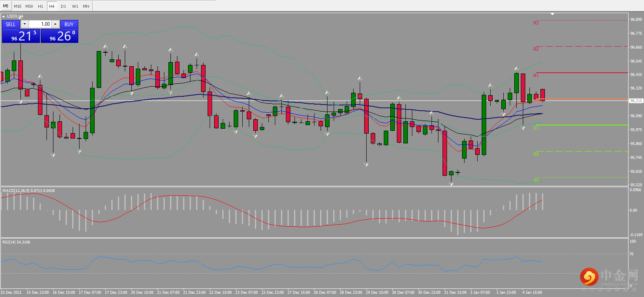
Task: Click the 1.00 volume input field
Action: tap(40, 24)
